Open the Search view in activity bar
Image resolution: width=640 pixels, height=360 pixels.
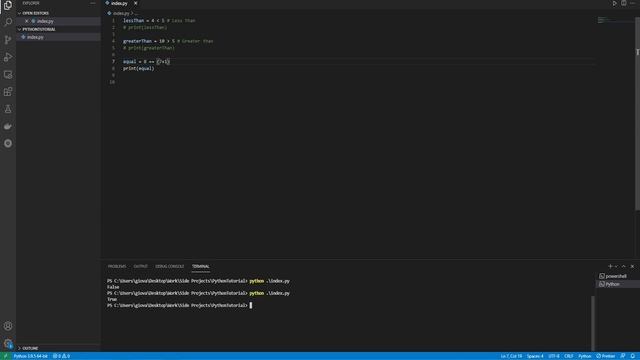8,22
